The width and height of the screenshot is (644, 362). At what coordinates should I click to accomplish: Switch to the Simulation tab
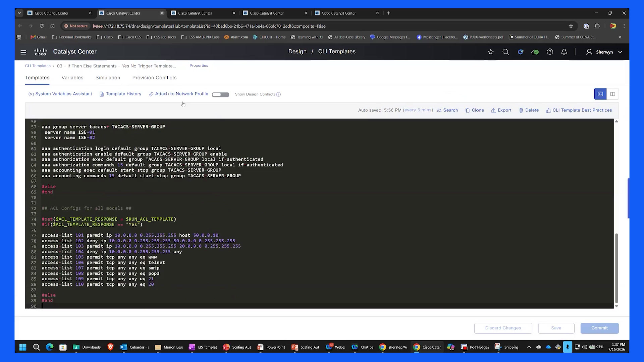pos(108,77)
